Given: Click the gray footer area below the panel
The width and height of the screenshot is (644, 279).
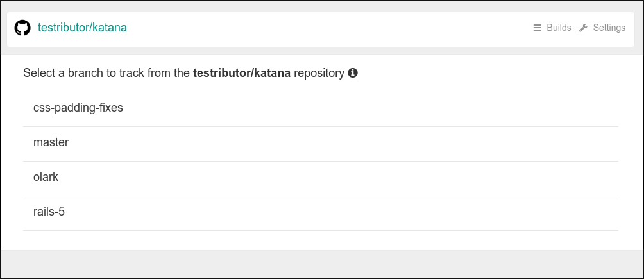Looking at the screenshot, I should [x=321, y=264].
